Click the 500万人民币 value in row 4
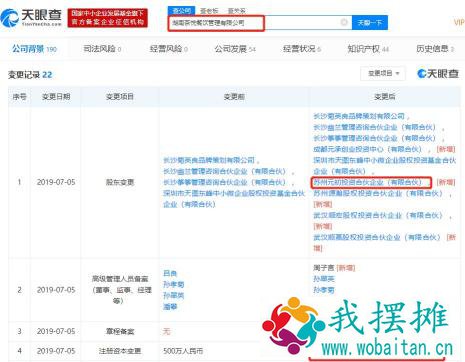 (x=183, y=351)
